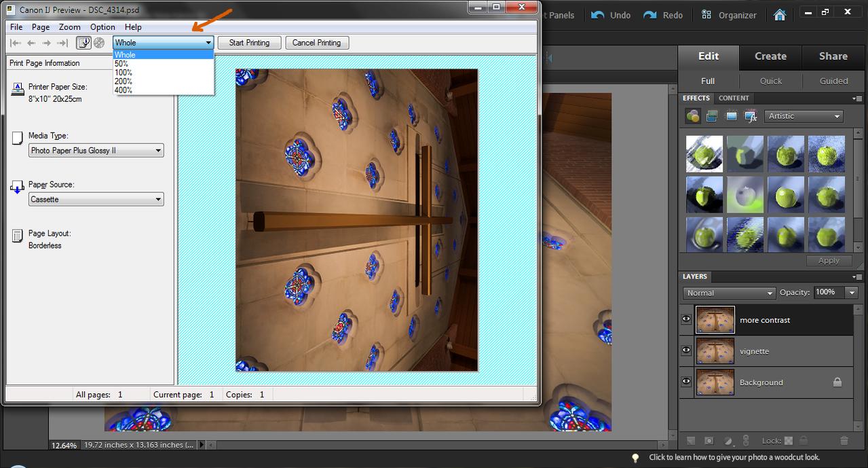Hide the 'more contrast' layer
The height and width of the screenshot is (468, 868).
click(686, 320)
